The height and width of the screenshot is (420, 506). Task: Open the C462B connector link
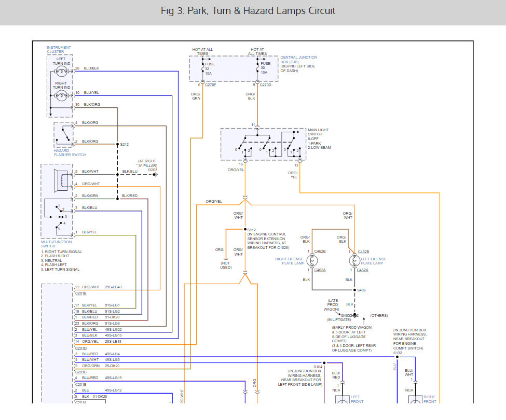320,251
